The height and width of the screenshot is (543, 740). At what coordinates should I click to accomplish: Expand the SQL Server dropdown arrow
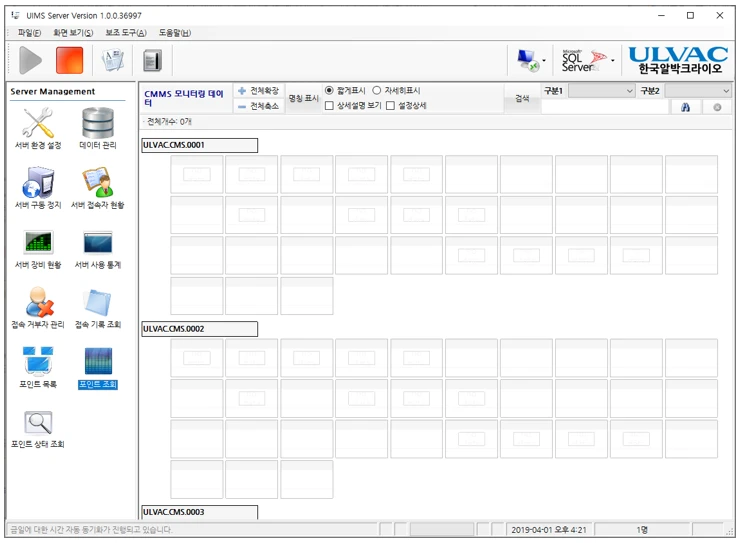point(613,61)
